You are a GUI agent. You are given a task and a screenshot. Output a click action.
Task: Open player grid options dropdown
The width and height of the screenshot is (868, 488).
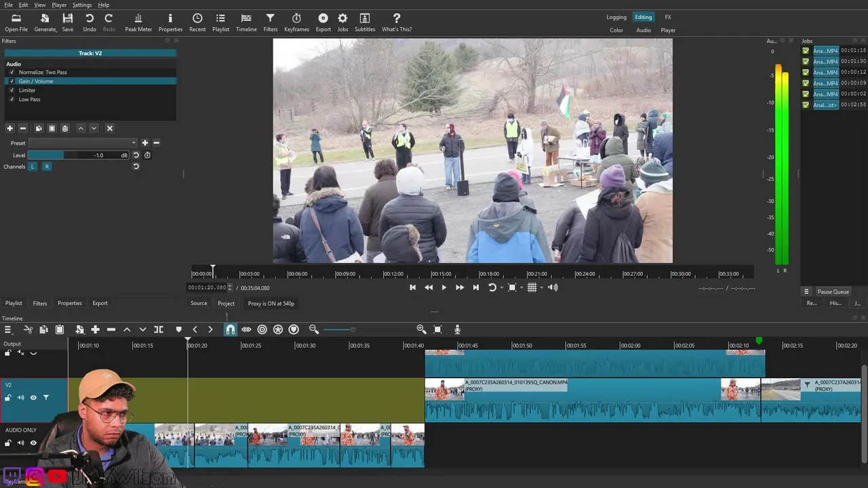(542, 287)
